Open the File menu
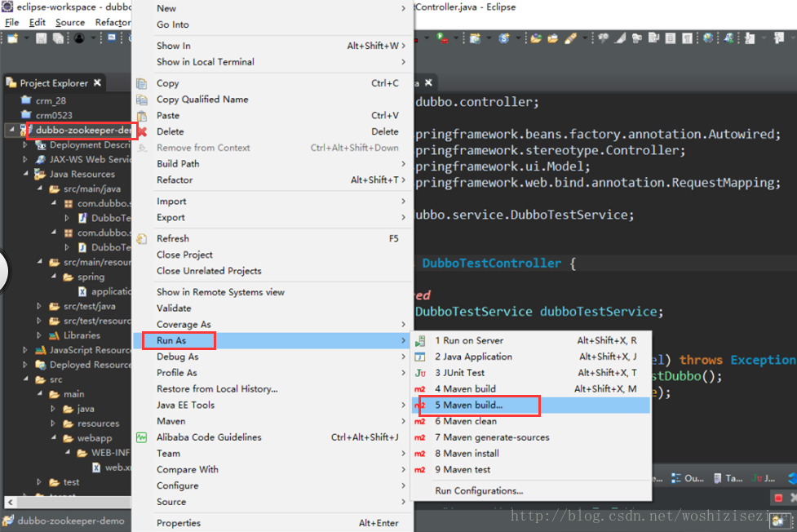Viewport: 797px width, 532px height. [x=11, y=22]
